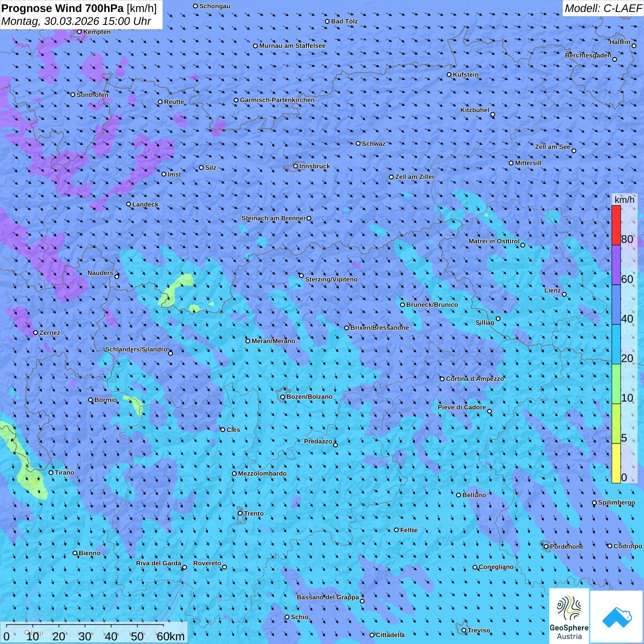Select the Landeck city label
This screenshot has width=644, height=644.
[145, 204]
